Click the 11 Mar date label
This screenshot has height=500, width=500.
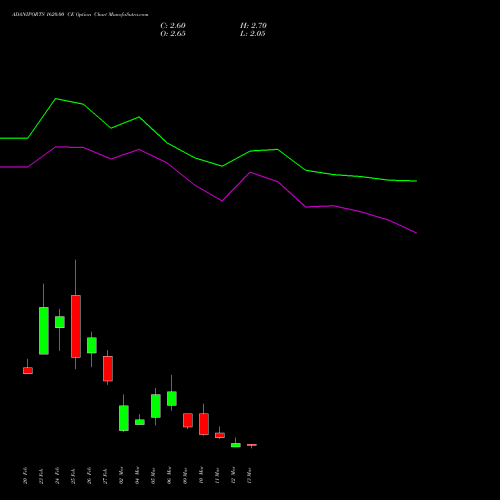(218, 475)
